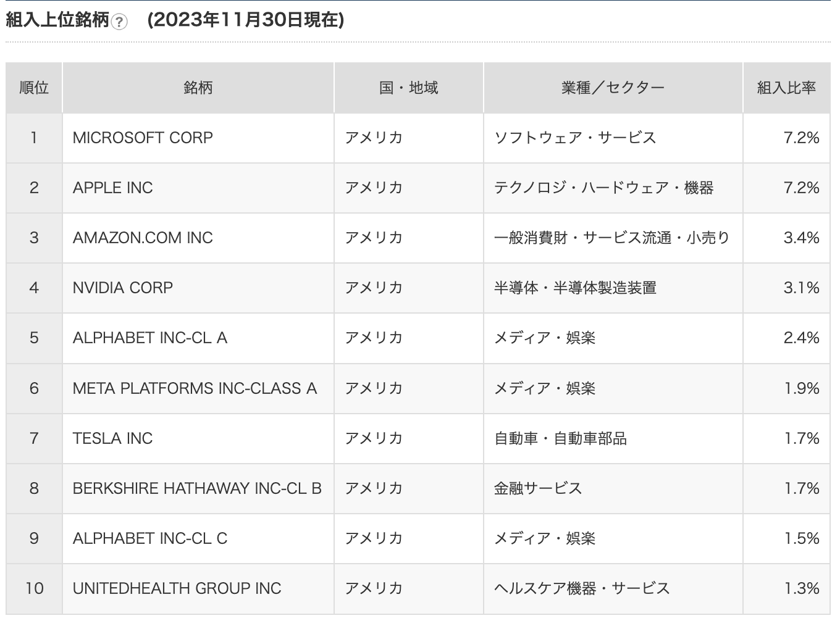Click the APPLE INC cell

click(198, 188)
